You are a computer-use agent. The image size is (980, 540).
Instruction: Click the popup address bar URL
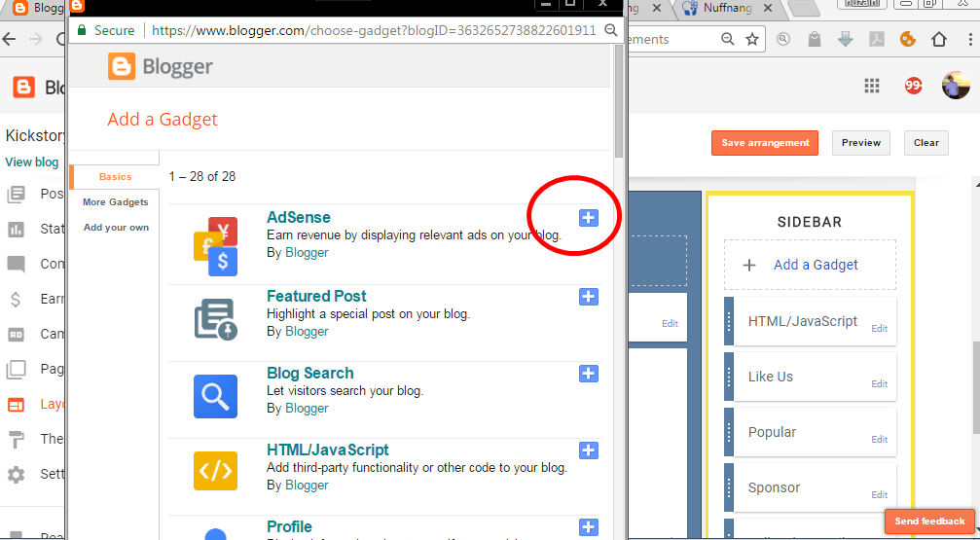[x=374, y=30]
